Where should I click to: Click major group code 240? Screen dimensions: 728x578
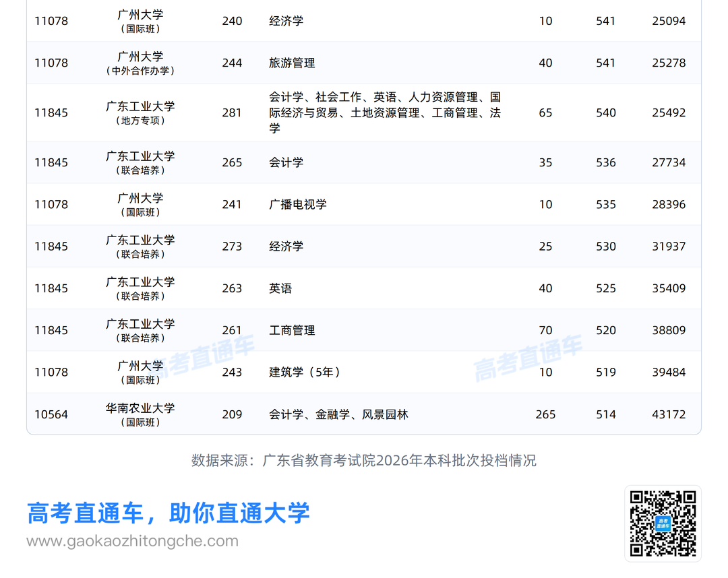pos(232,21)
